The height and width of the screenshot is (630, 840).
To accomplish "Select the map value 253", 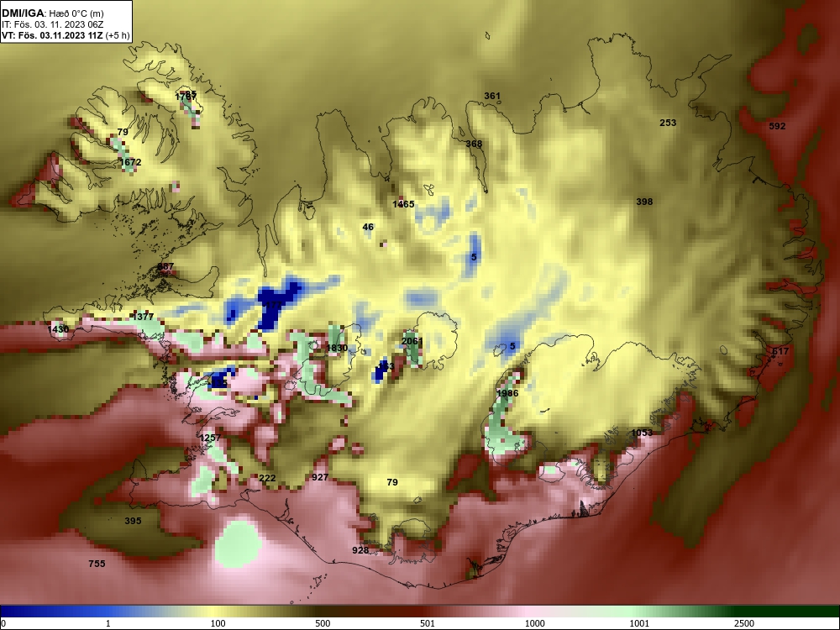I will coord(668,123).
